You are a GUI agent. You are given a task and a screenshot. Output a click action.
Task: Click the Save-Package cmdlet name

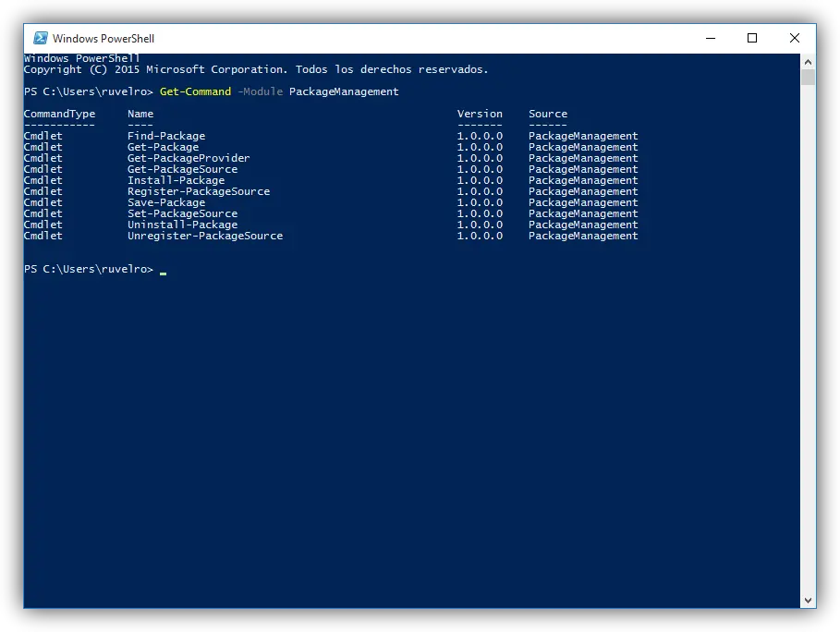[x=166, y=202]
